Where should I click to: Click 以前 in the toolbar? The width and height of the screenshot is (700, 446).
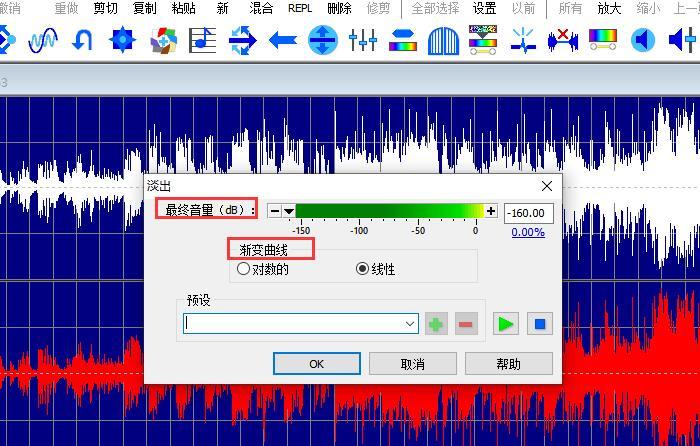[523, 8]
